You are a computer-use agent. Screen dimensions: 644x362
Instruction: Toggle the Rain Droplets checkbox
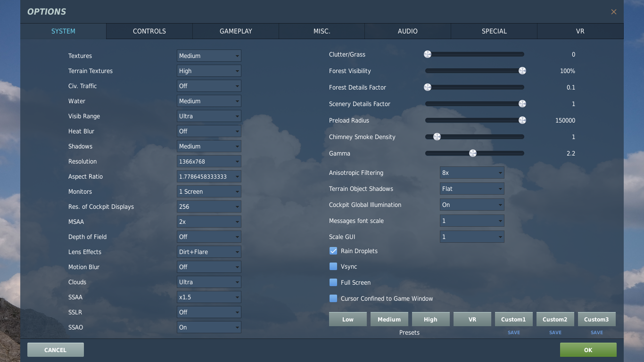(333, 251)
